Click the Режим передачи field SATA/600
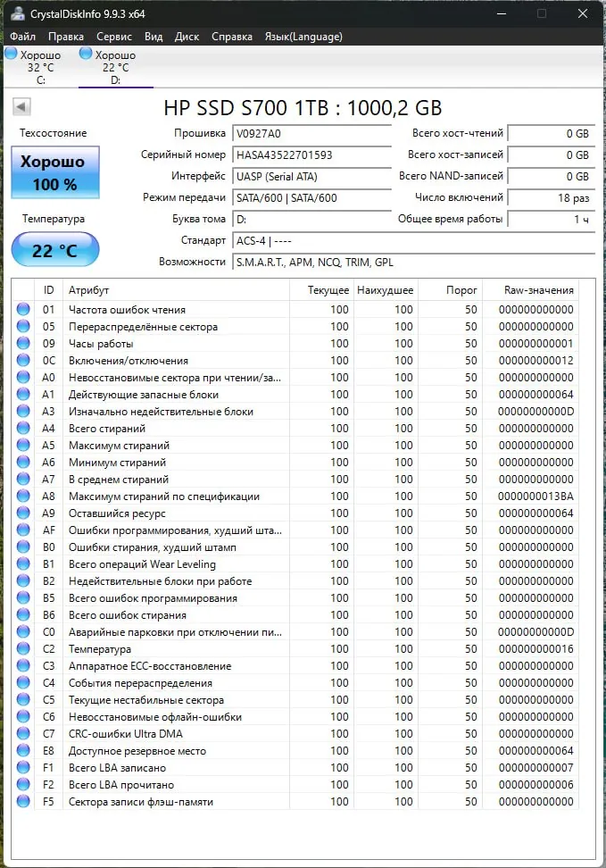The image size is (606, 868). click(x=311, y=197)
